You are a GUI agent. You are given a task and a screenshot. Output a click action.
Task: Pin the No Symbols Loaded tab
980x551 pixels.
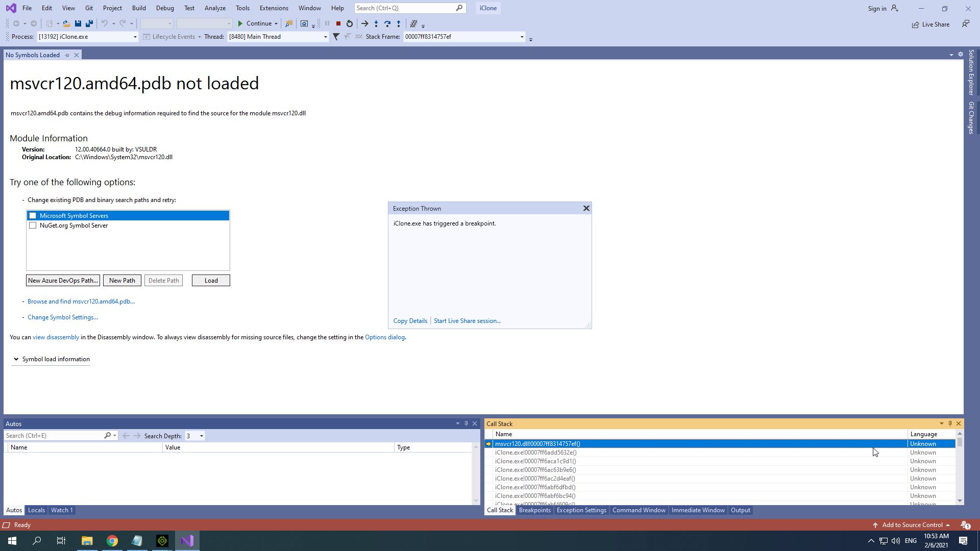(x=67, y=55)
